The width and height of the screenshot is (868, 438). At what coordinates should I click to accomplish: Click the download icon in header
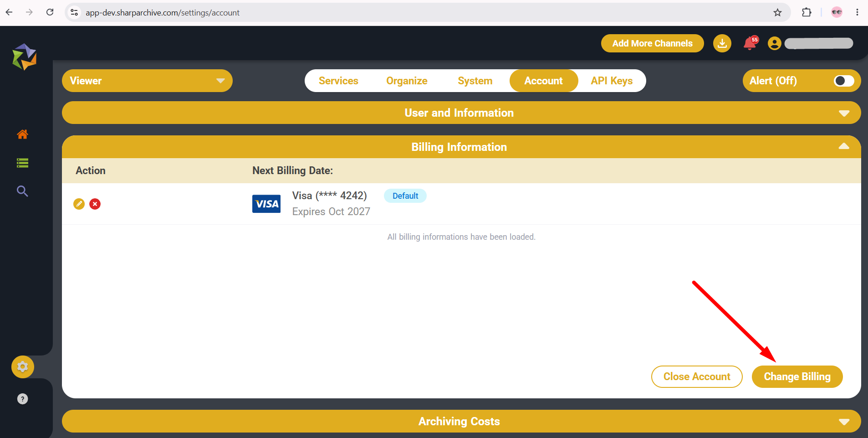[722, 43]
